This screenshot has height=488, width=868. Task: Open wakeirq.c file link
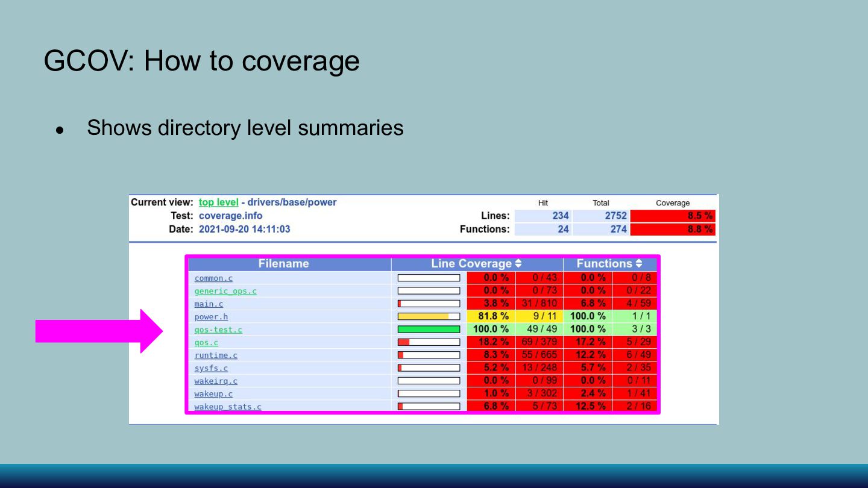(216, 381)
